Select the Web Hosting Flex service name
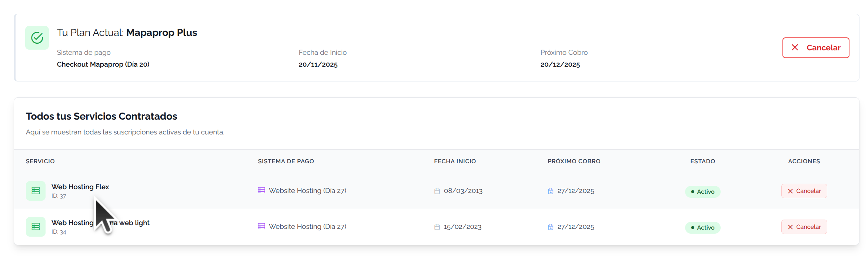 click(80, 187)
